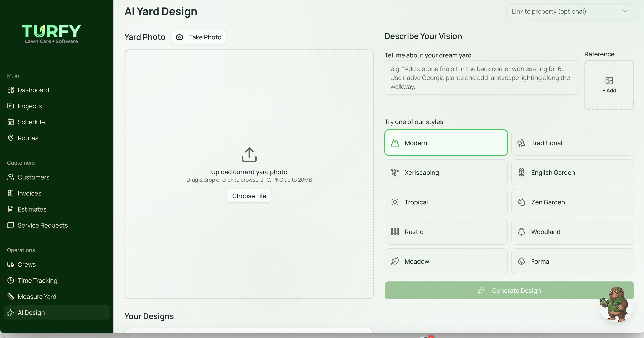
Task: Expand the property selector chevron arrow
Action: point(625,11)
